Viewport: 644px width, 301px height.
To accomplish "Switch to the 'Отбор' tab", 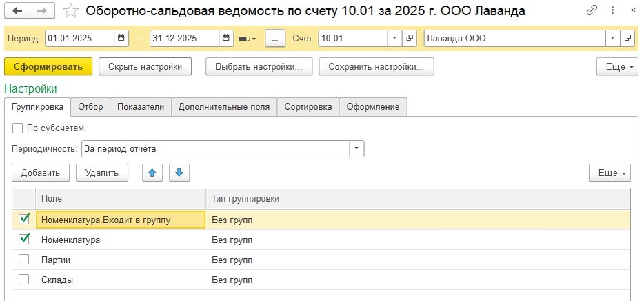I will tap(90, 106).
